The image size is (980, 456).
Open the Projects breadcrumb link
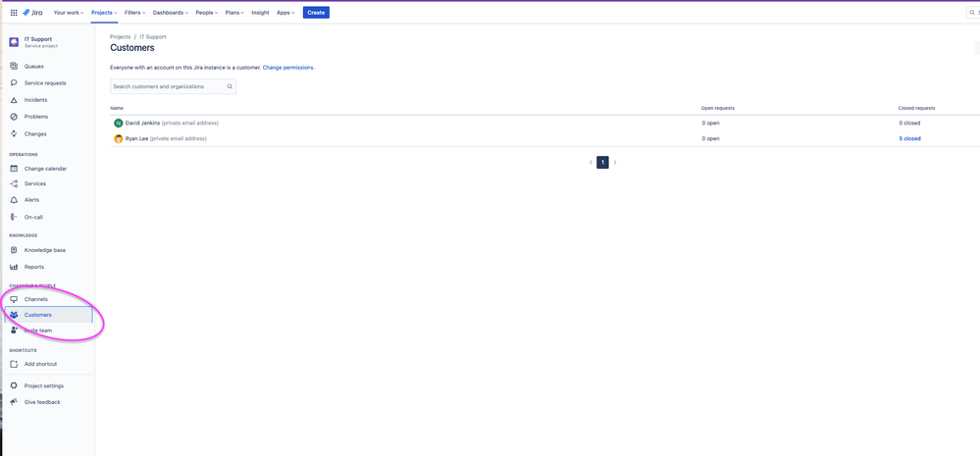tap(120, 37)
